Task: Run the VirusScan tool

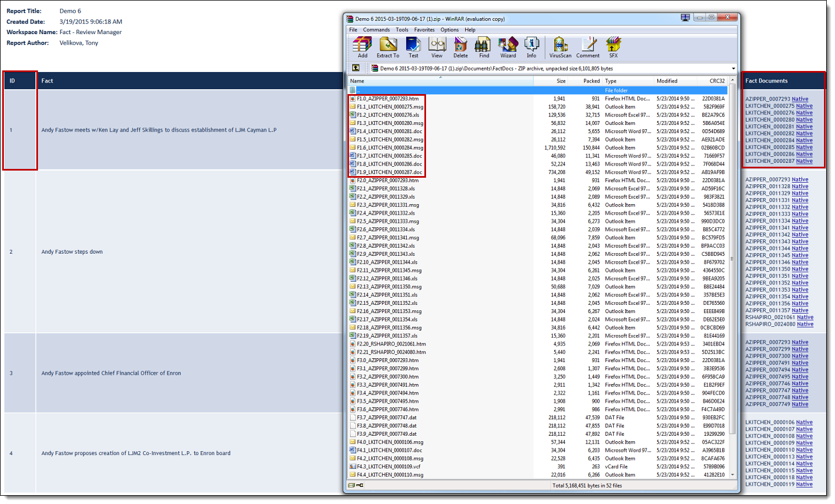Action: pos(560,47)
